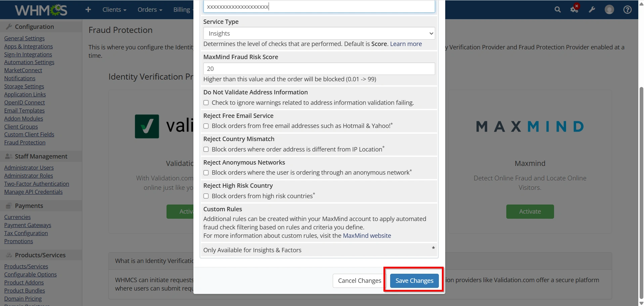Open the Service Type dropdown
Viewport: 644px width, 306px height.
click(319, 33)
